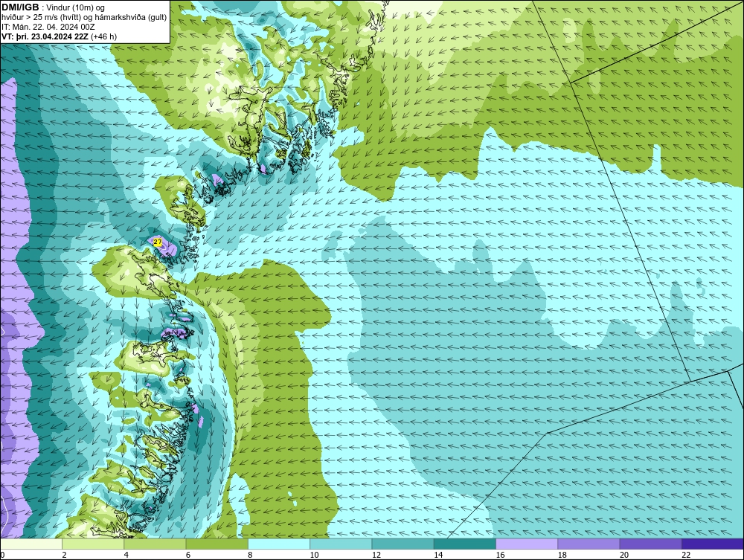Click the 4-6 m/s legend color segment
Image resolution: width=744 pixels, height=560 pixels.
[x=155, y=544]
